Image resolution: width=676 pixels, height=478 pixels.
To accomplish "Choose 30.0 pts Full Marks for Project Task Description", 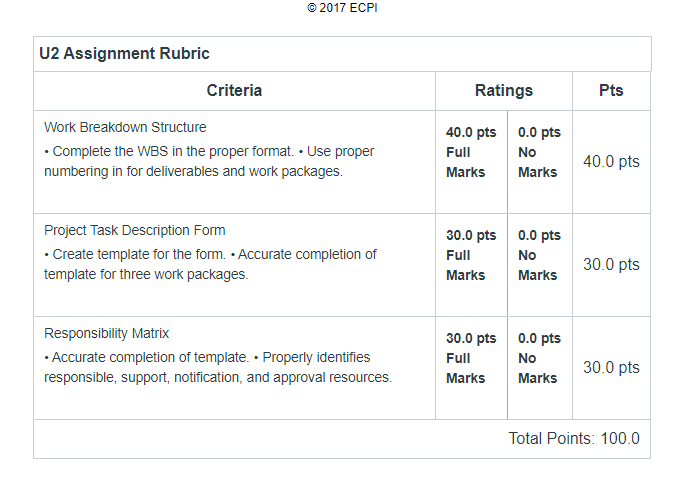I will (x=471, y=255).
